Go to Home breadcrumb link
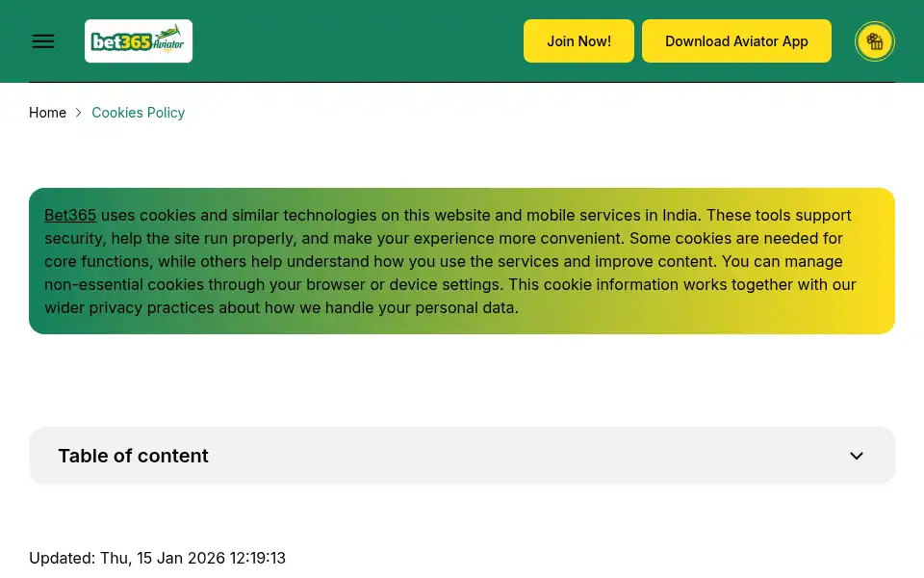 coord(48,113)
